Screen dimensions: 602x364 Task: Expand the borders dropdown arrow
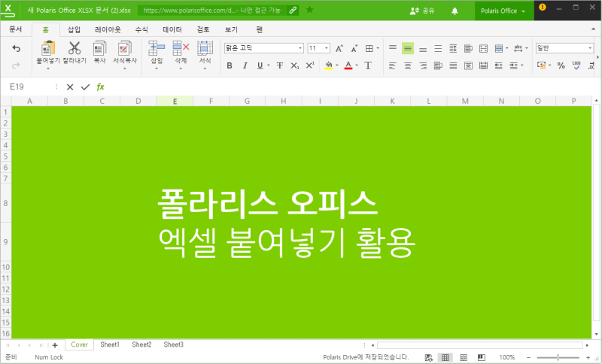pyautogui.click(x=378, y=48)
